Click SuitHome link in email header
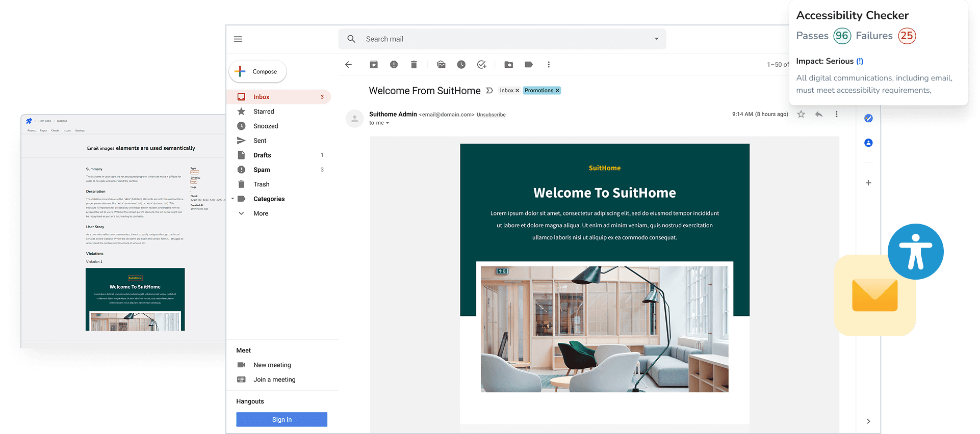This screenshot has width=980, height=434. coord(605,168)
